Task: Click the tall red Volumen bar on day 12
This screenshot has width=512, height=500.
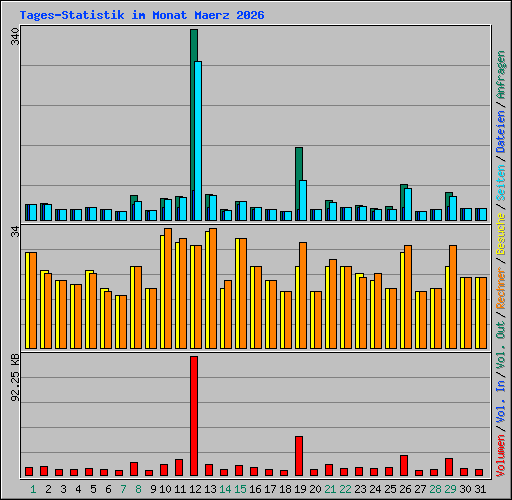Action: 194,416
